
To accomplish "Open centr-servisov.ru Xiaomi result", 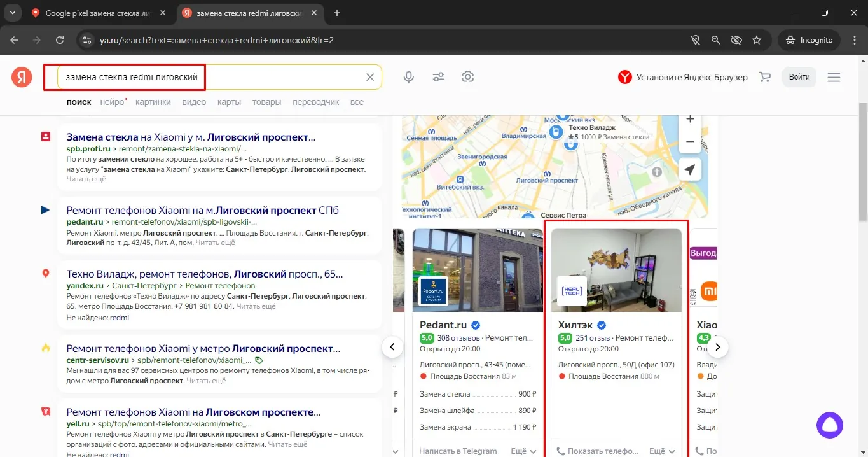I will pos(203,349).
